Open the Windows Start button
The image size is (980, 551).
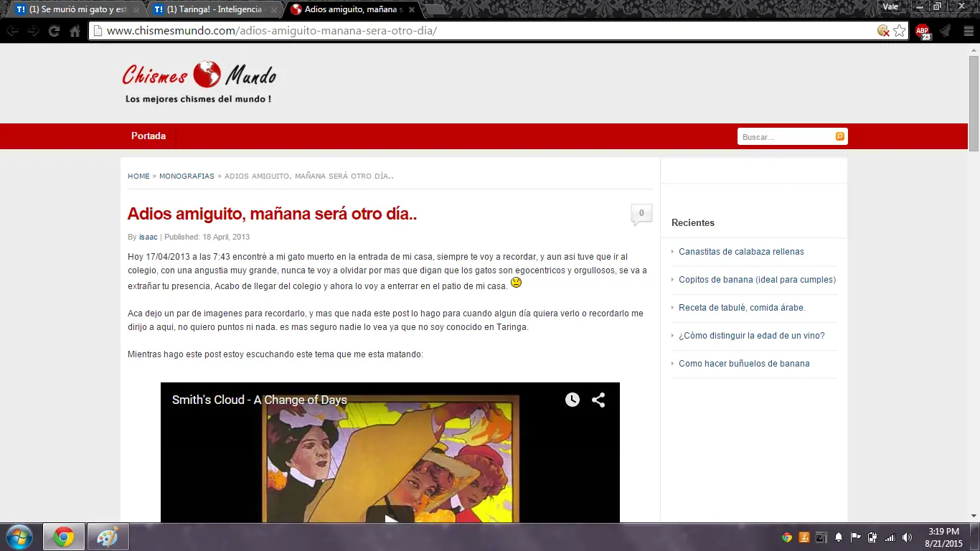coord(19,537)
